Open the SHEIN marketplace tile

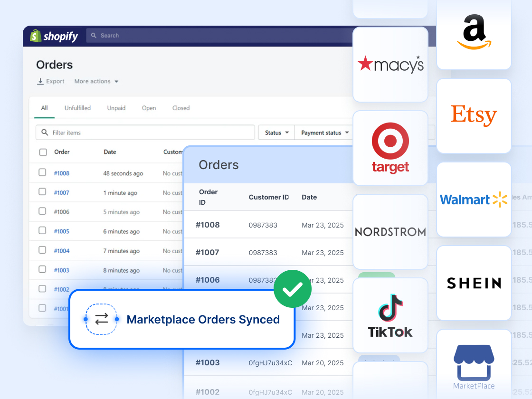click(474, 283)
